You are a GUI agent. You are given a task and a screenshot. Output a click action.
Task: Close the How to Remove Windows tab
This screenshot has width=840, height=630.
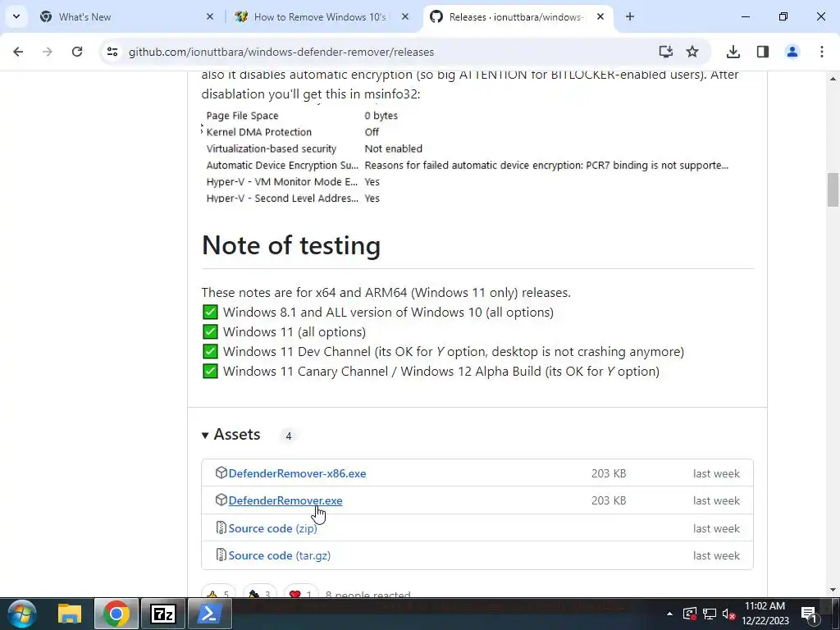tap(405, 16)
